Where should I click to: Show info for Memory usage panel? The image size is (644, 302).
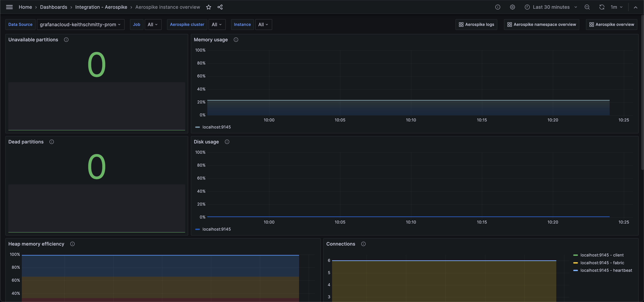pyautogui.click(x=236, y=40)
